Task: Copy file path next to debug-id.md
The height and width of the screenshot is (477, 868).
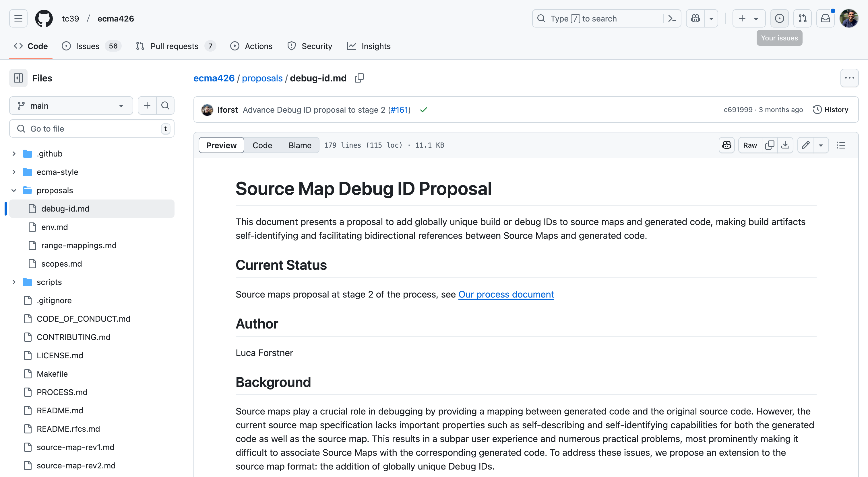Action: 359,78
